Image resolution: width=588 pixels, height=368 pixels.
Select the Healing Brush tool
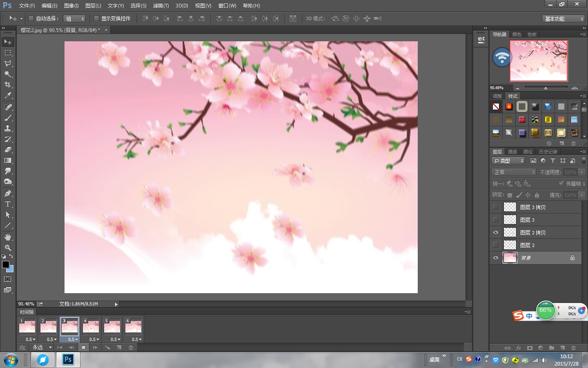tap(8, 107)
